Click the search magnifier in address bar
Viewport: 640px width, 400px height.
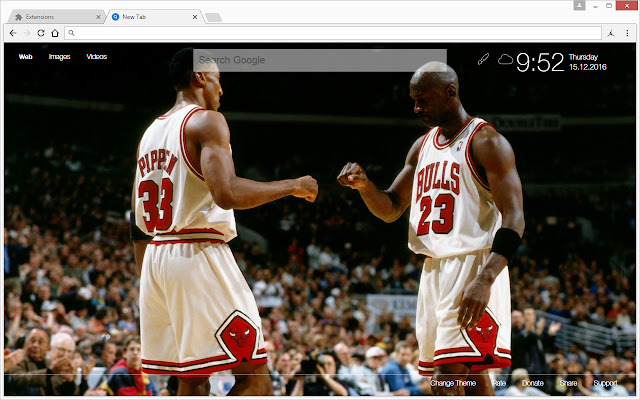[x=71, y=33]
